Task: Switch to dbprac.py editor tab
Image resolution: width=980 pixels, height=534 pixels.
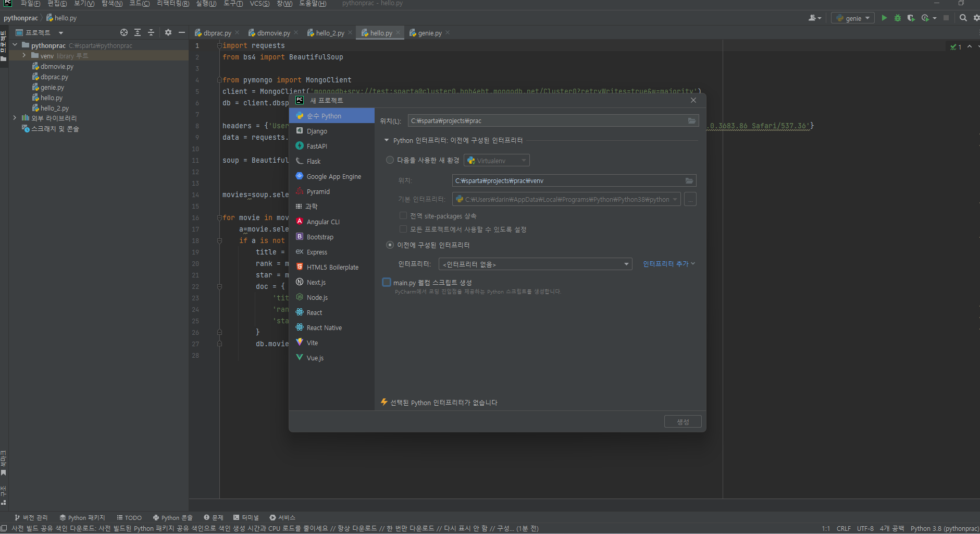Action: 217,33
